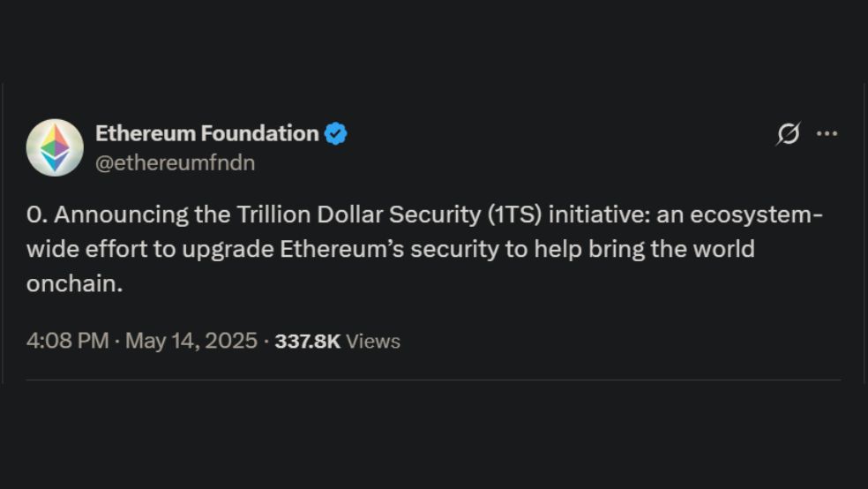Click the May 14, 2025 date
Viewport: 868px width, 489px height.
click(191, 341)
